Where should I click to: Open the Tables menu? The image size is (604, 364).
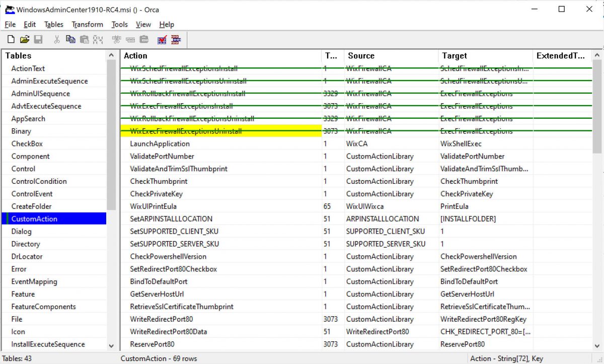coord(53,24)
